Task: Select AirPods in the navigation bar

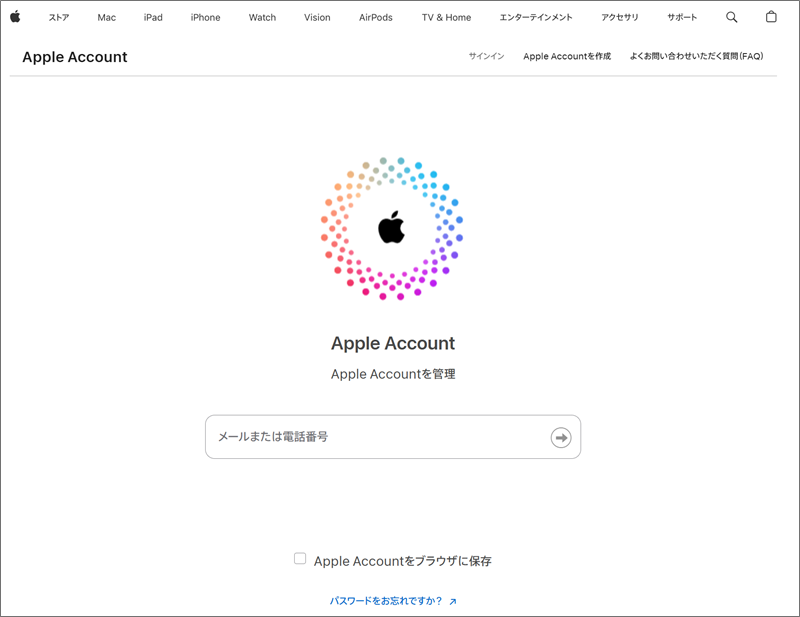Action: click(x=376, y=17)
